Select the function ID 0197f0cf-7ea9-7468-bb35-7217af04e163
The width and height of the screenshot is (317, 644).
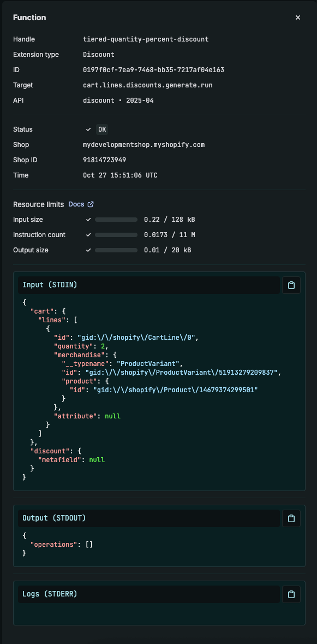tap(153, 70)
